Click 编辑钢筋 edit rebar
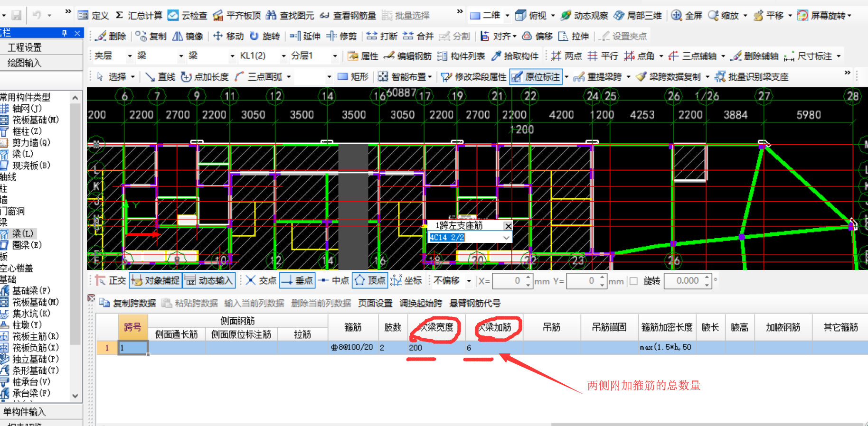Screen dimensions: 868x426 [408, 56]
